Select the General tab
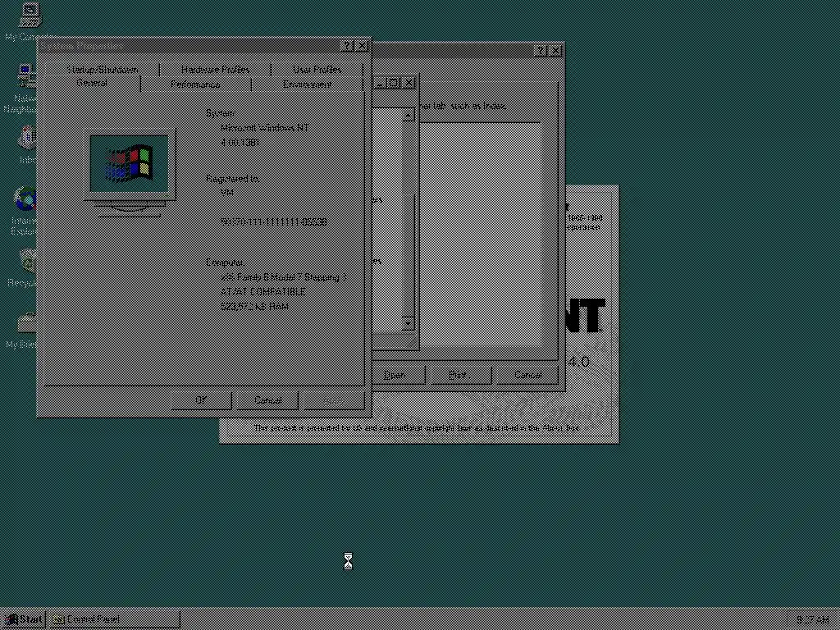 click(92, 84)
